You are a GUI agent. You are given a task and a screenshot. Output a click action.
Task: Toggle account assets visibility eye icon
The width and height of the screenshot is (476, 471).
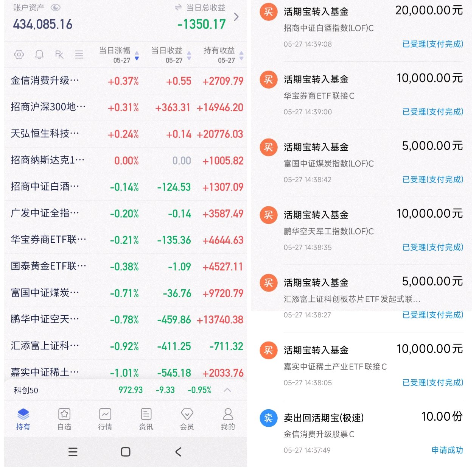pos(56,8)
